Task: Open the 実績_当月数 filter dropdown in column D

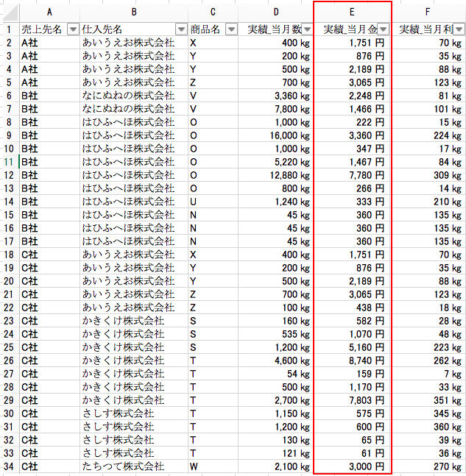Action: point(308,29)
